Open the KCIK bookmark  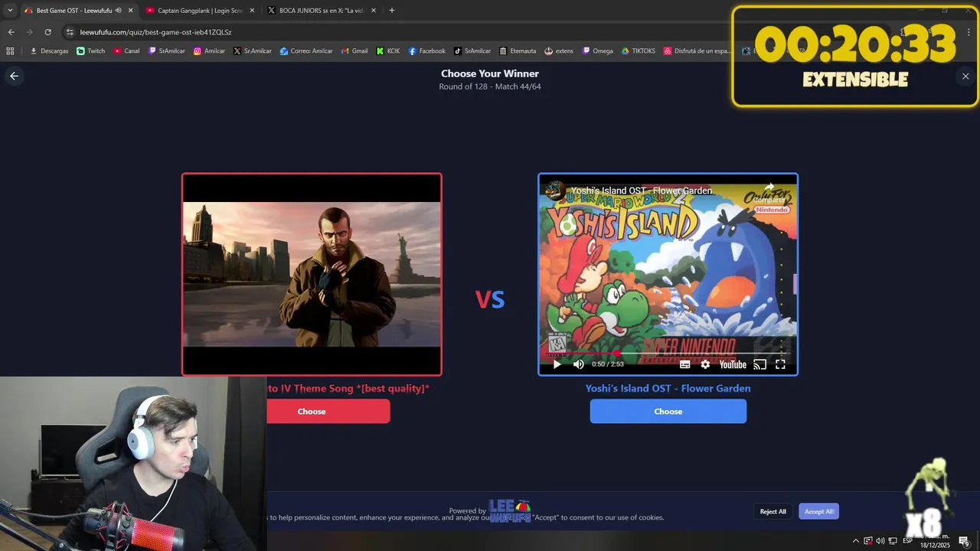pos(388,51)
